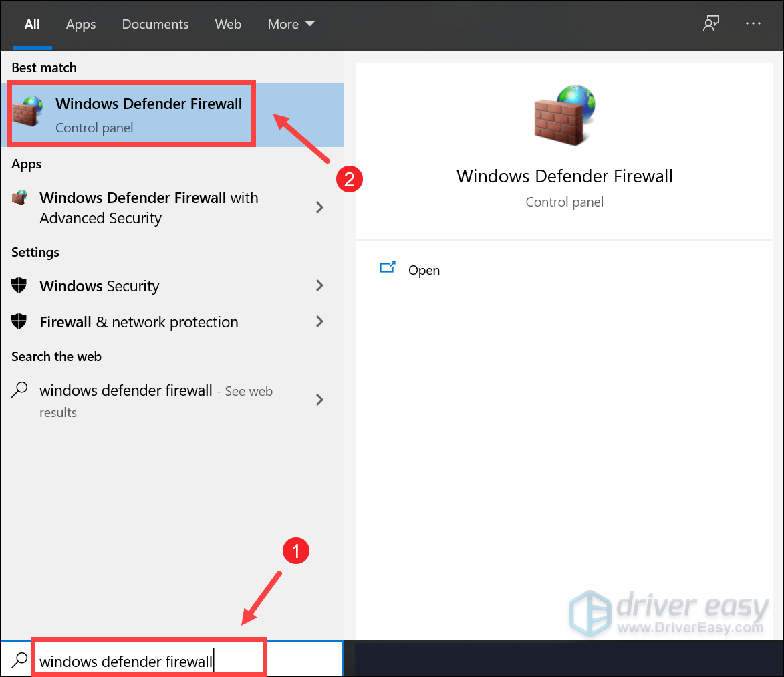Click inside the search input field
The width and height of the screenshot is (784, 677).
(147, 660)
